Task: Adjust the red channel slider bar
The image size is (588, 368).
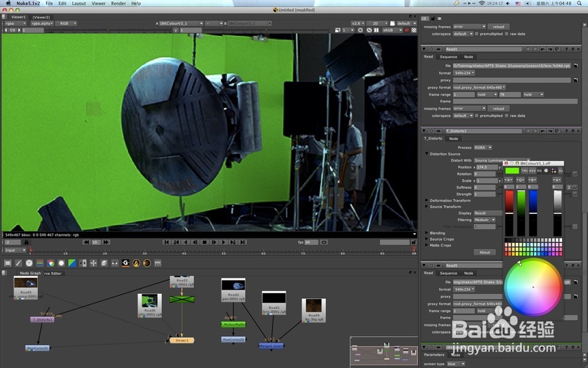Action: pyautogui.click(x=509, y=213)
